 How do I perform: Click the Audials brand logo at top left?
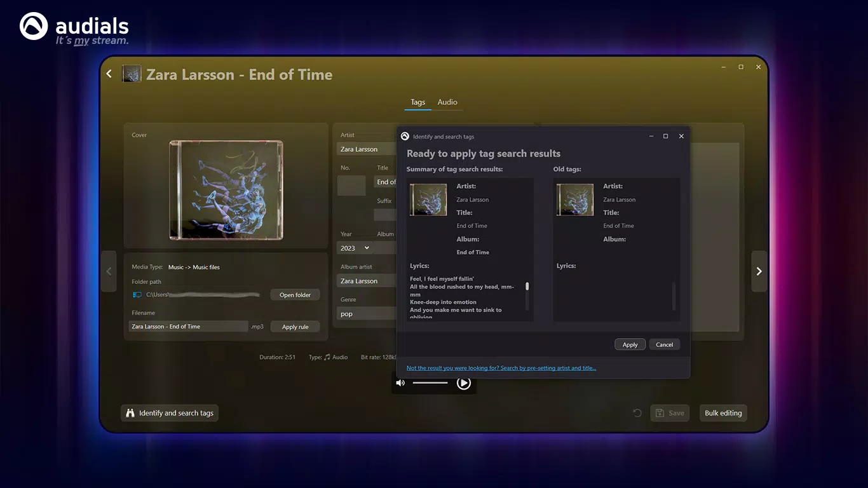[34, 26]
